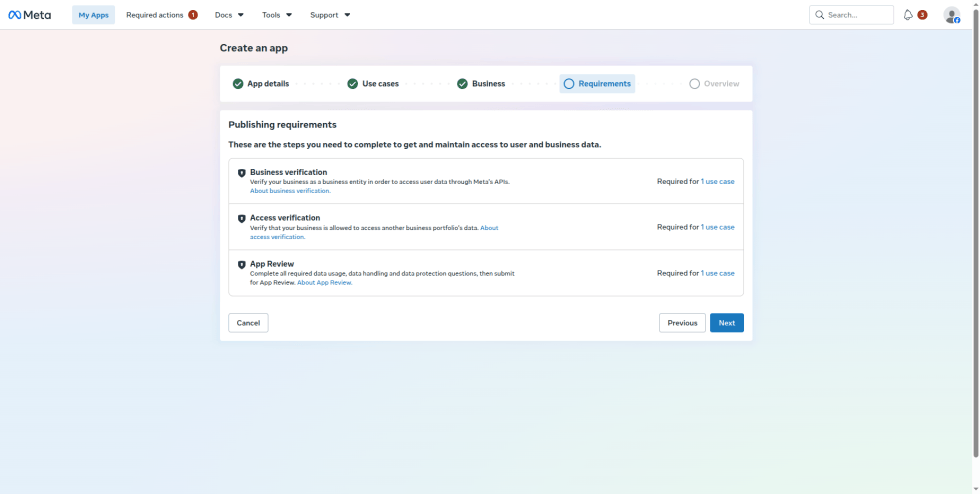Click the Business verification shield icon
Viewport: 980px width, 494px height.
tap(241, 173)
